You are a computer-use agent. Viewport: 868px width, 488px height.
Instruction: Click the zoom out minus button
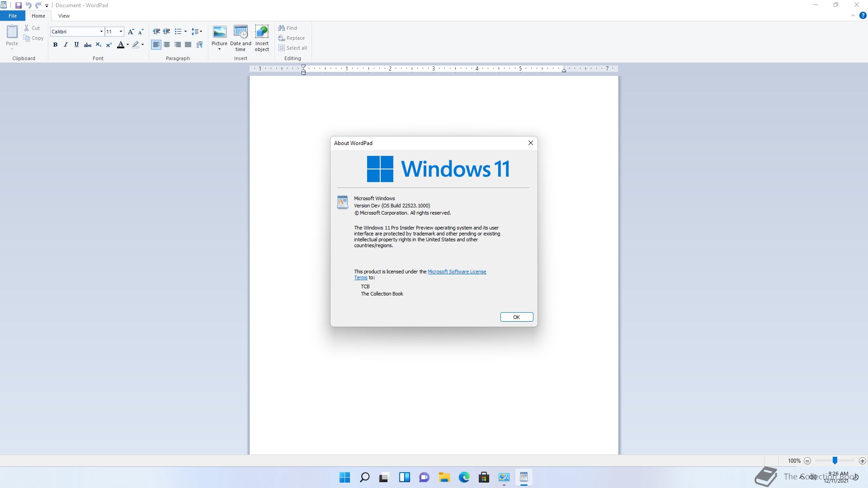807,461
